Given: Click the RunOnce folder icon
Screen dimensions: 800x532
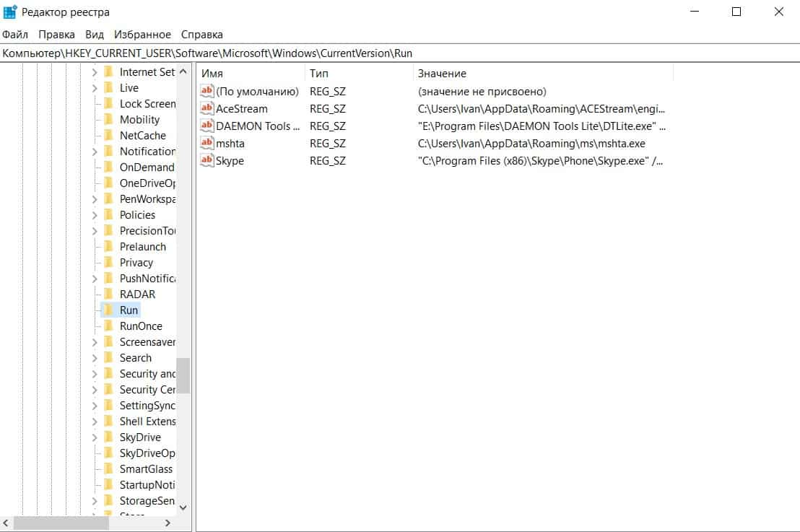Looking at the screenshot, I should [109, 326].
